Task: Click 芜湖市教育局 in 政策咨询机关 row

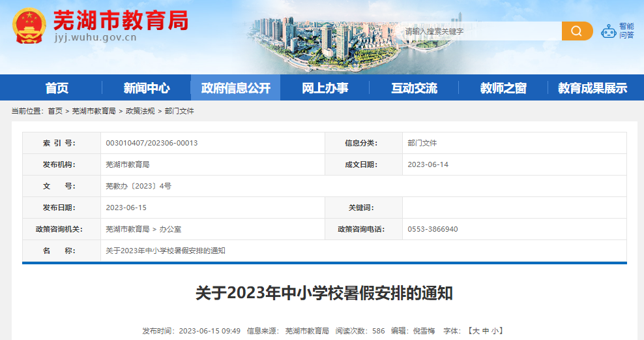Action: 127,229
